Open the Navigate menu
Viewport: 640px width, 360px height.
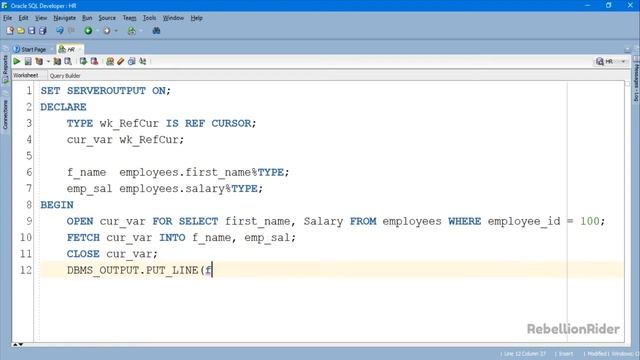coord(64,18)
